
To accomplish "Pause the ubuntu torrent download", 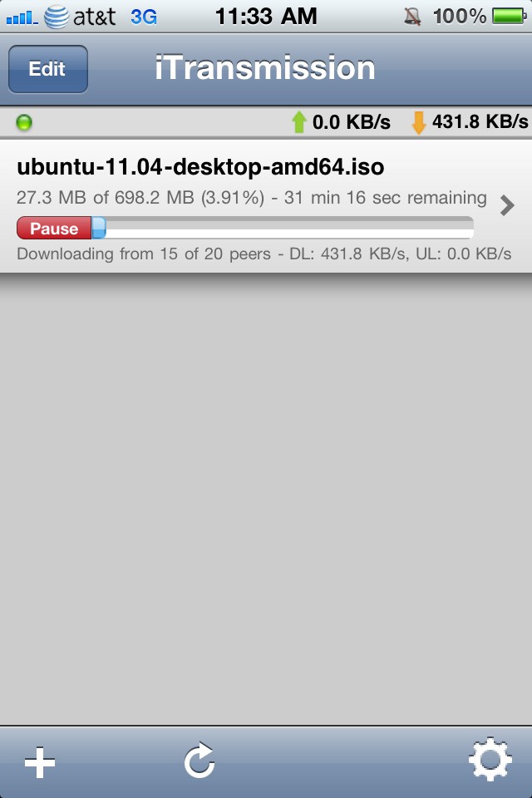I will click(54, 228).
